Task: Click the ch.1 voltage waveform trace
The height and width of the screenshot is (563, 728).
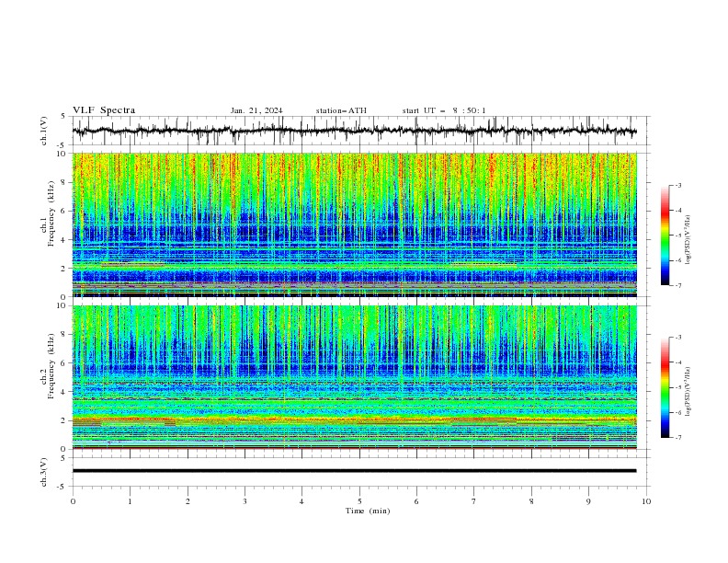Action: 354,131
